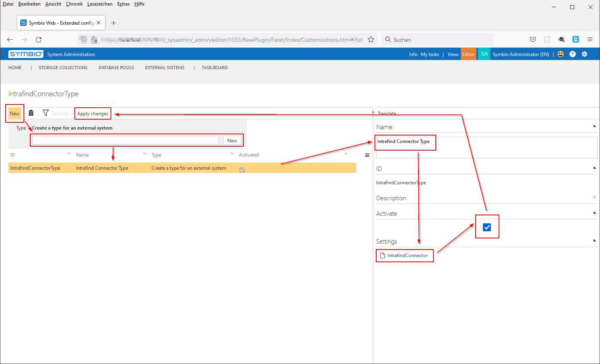
Task: Collapse the Settings section expander
Action: pyautogui.click(x=594, y=240)
